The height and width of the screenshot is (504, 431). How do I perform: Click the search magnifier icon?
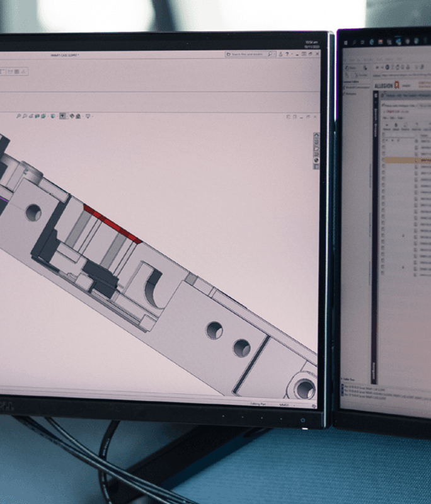point(270,54)
